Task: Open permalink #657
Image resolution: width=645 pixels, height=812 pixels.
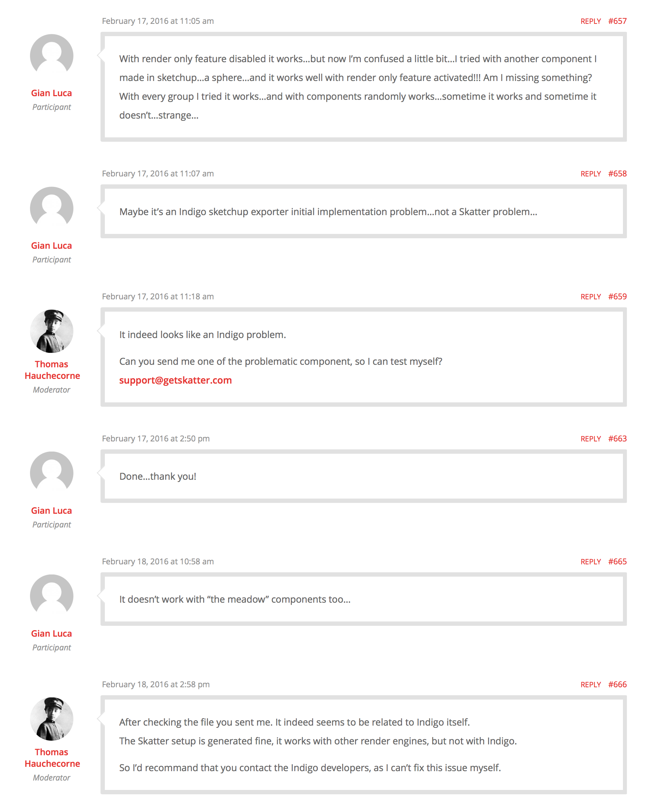Action: [x=617, y=21]
